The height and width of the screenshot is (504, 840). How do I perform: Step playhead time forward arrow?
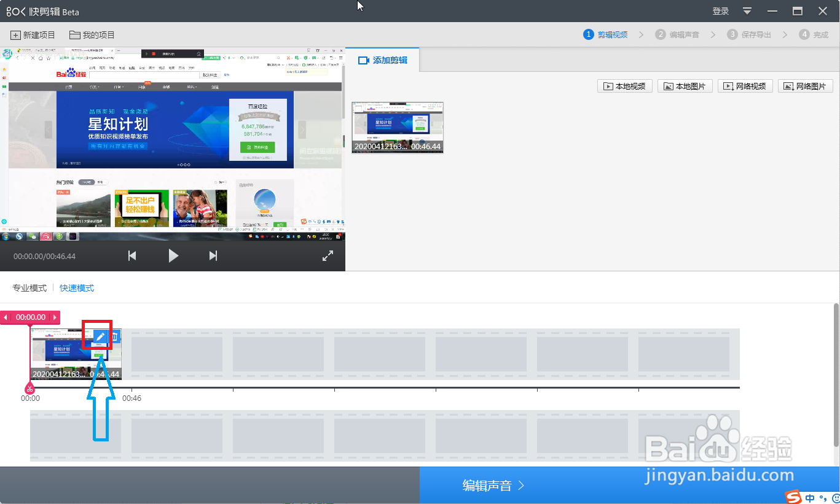point(54,317)
